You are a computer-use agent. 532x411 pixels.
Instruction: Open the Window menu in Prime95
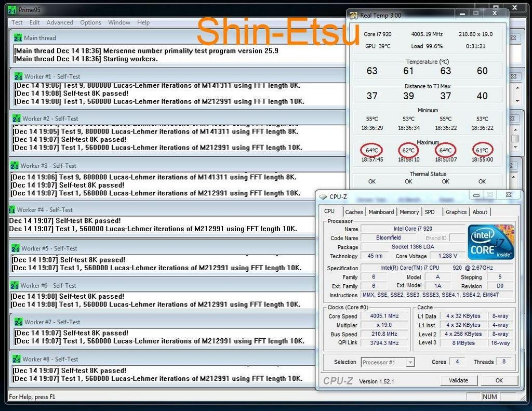coord(119,22)
